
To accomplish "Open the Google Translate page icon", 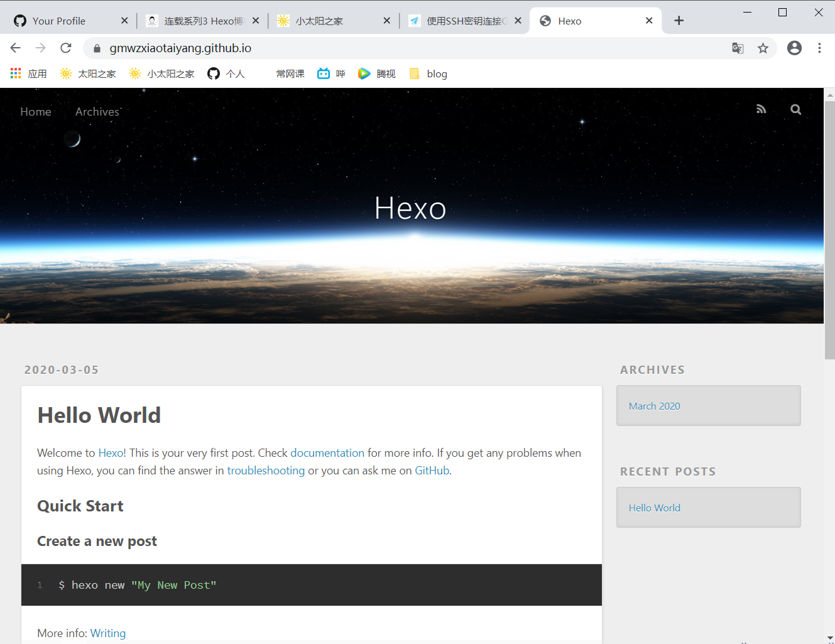I will (x=738, y=48).
